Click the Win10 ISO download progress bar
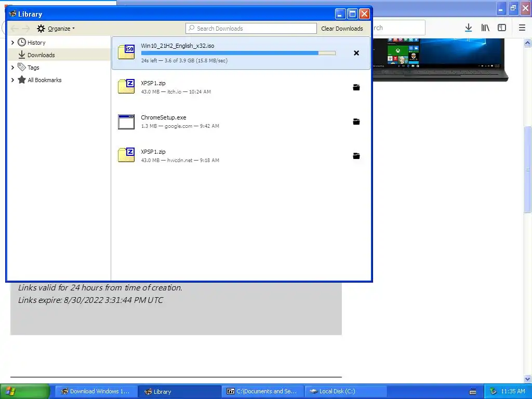 (238, 53)
